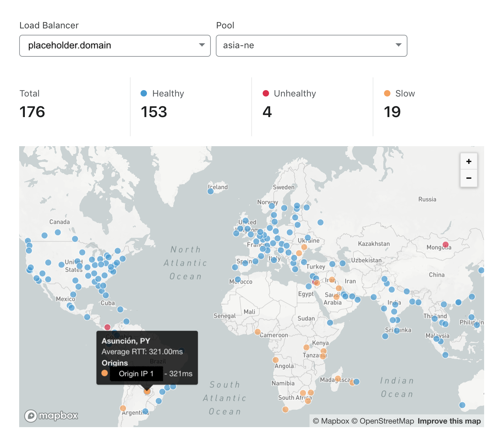Select the blue marker east of Madagascar
504x447 pixels.
(357, 381)
